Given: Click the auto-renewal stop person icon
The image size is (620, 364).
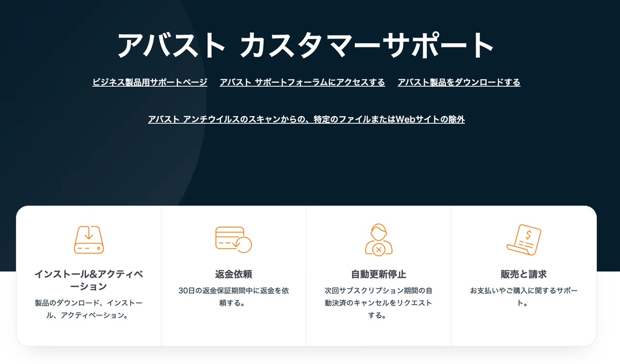Looking at the screenshot, I should (379, 239).
